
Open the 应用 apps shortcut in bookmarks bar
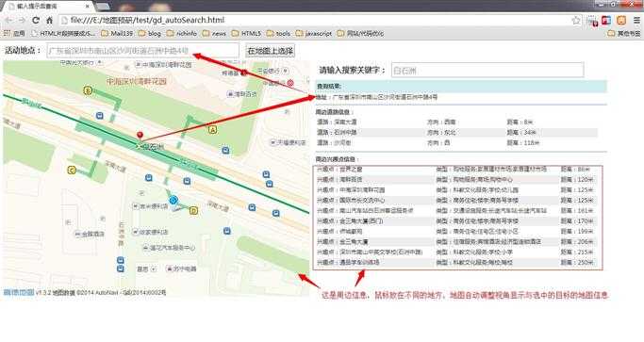pos(14,33)
